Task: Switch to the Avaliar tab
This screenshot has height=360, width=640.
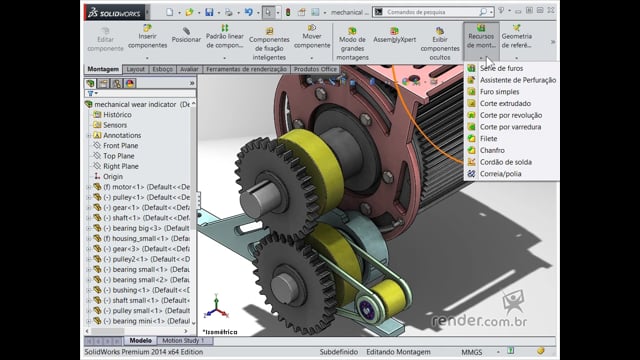Action: [x=189, y=69]
